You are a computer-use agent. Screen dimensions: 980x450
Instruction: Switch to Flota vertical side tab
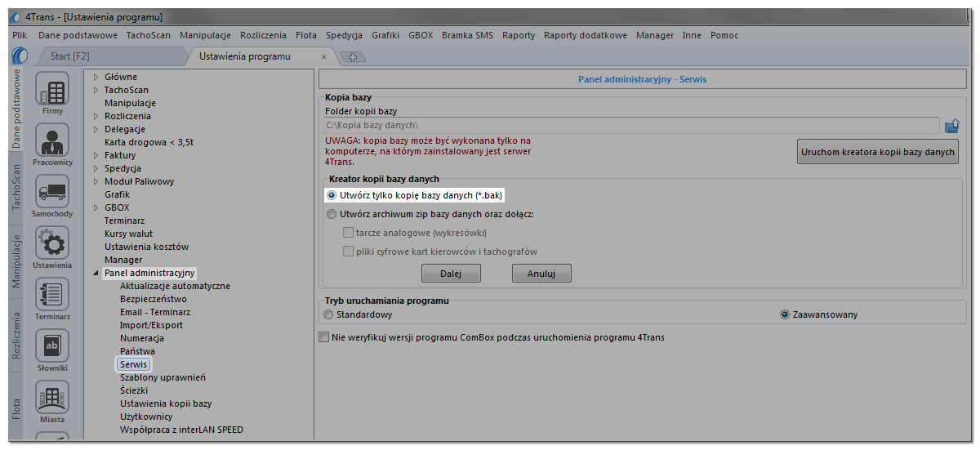coord(16,408)
